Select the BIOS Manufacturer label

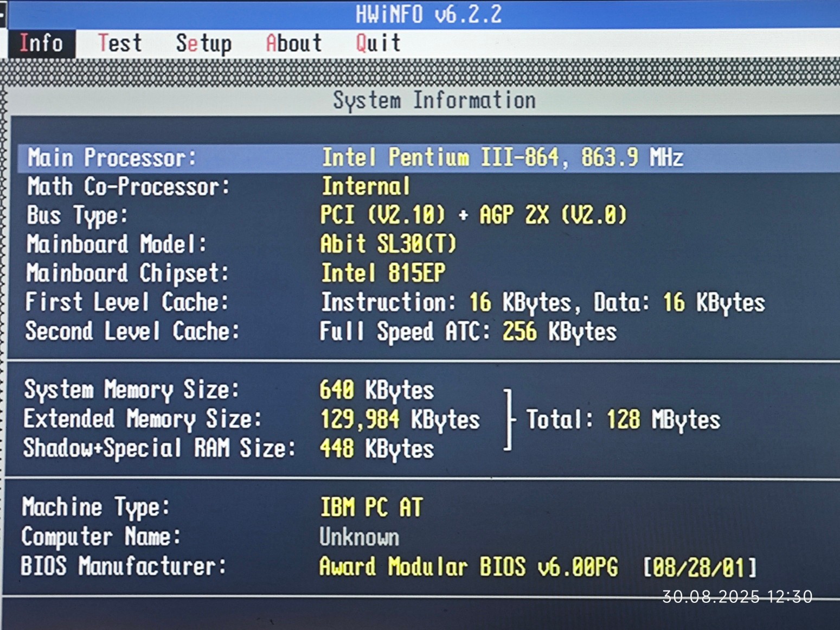click(x=124, y=566)
